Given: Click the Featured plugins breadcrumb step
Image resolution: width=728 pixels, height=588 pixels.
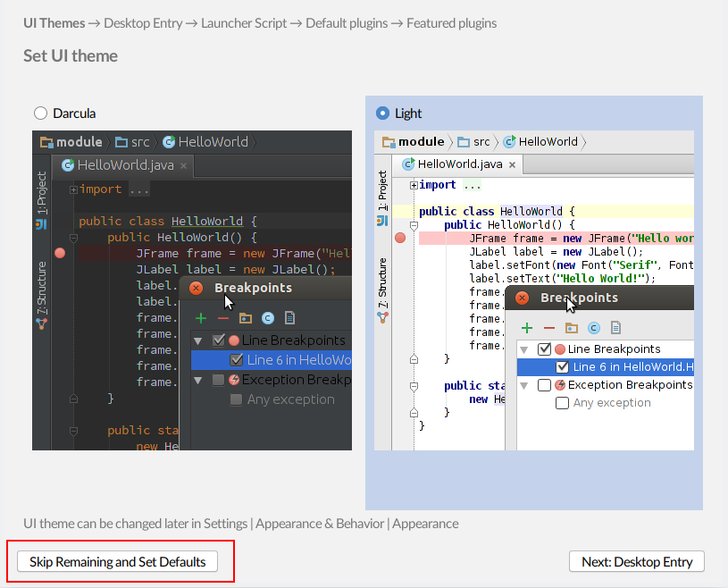Looking at the screenshot, I should click(451, 23).
